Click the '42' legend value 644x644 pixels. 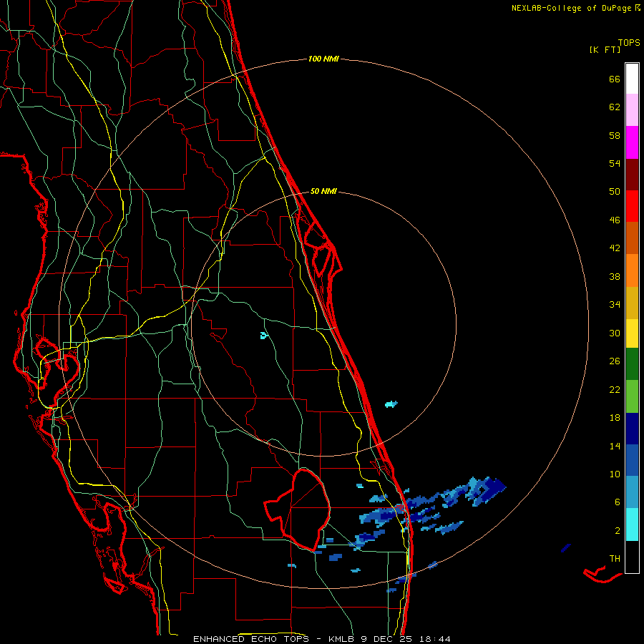615,248
